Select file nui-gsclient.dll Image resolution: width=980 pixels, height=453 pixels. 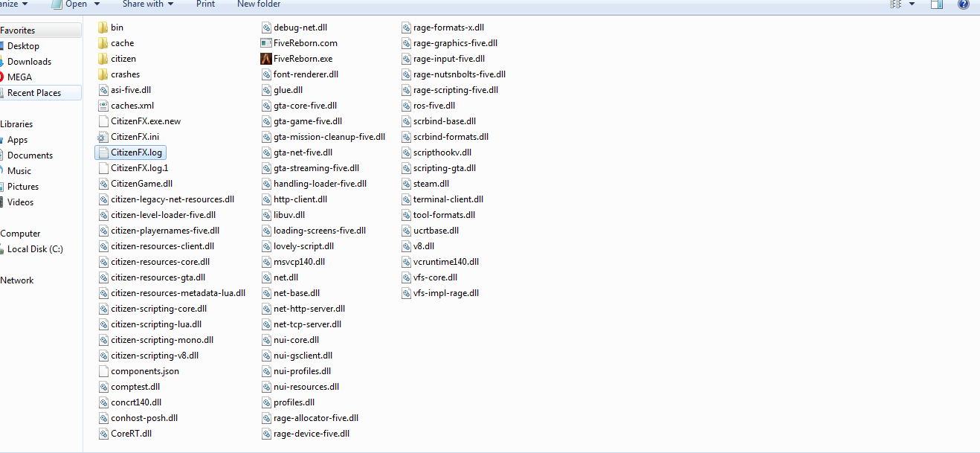(303, 356)
